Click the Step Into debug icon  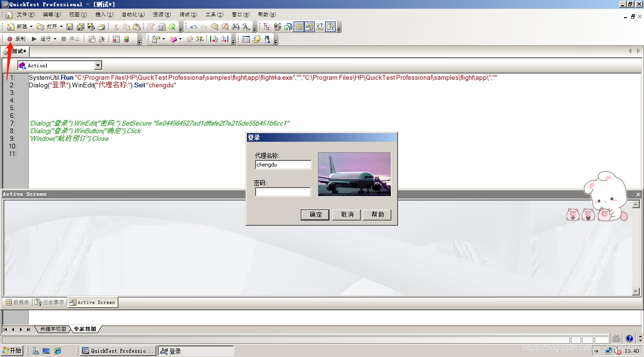[x=214, y=39]
